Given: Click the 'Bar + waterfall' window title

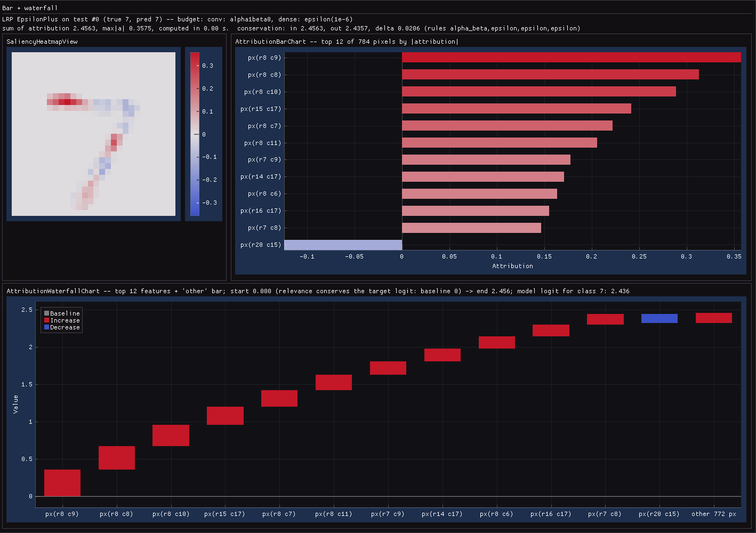Looking at the screenshot, I should tap(30, 8).
